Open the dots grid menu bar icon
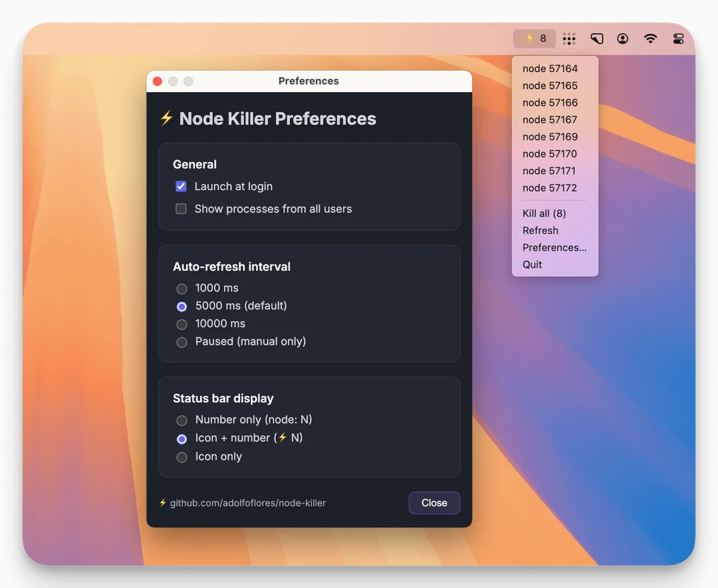The width and height of the screenshot is (718, 588). (x=568, y=39)
